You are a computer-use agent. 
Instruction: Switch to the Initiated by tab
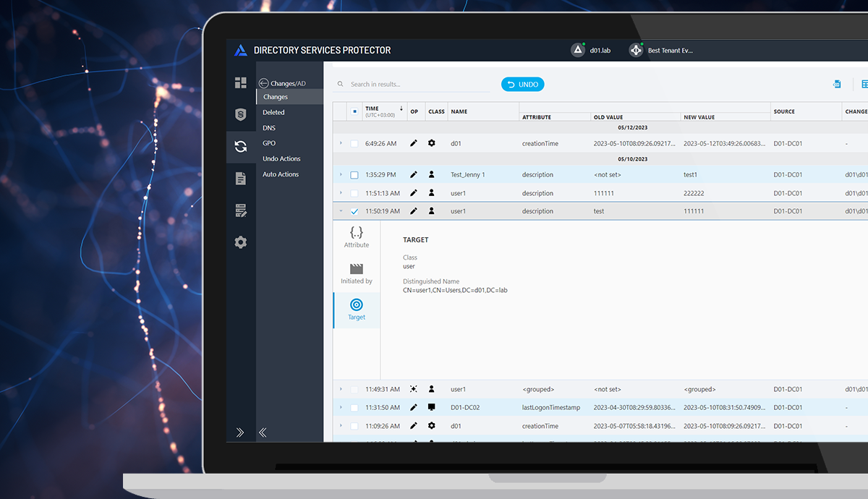click(357, 273)
